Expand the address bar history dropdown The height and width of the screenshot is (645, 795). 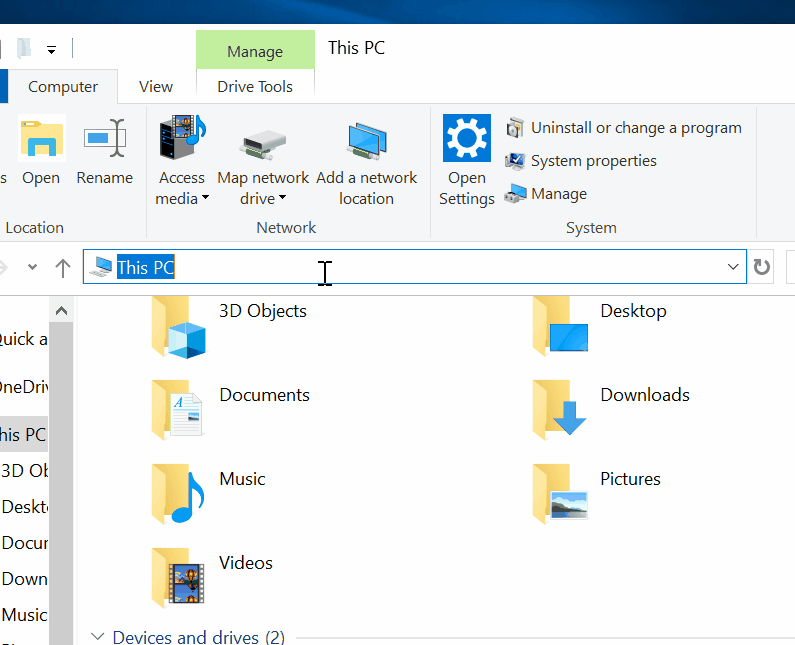(x=733, y=267)
